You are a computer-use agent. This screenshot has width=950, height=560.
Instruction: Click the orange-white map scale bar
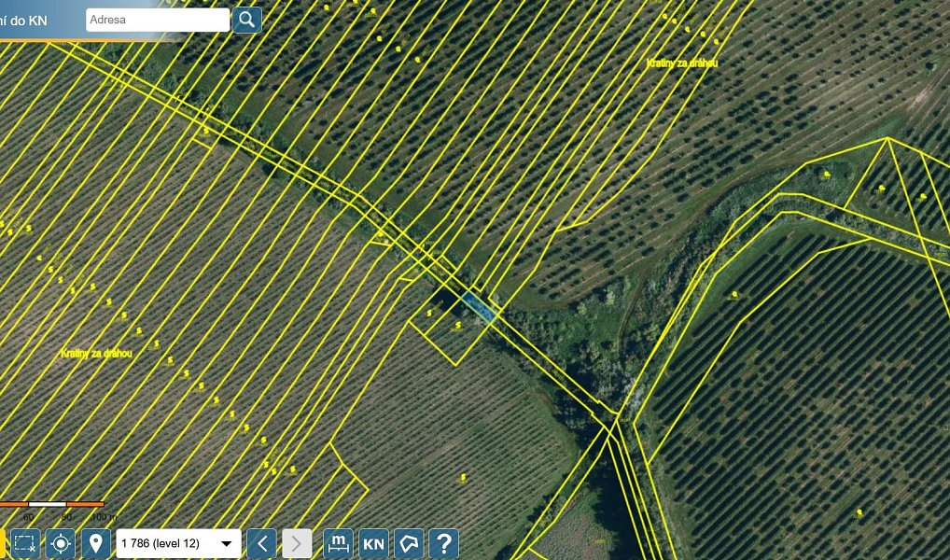pos(52,504)
